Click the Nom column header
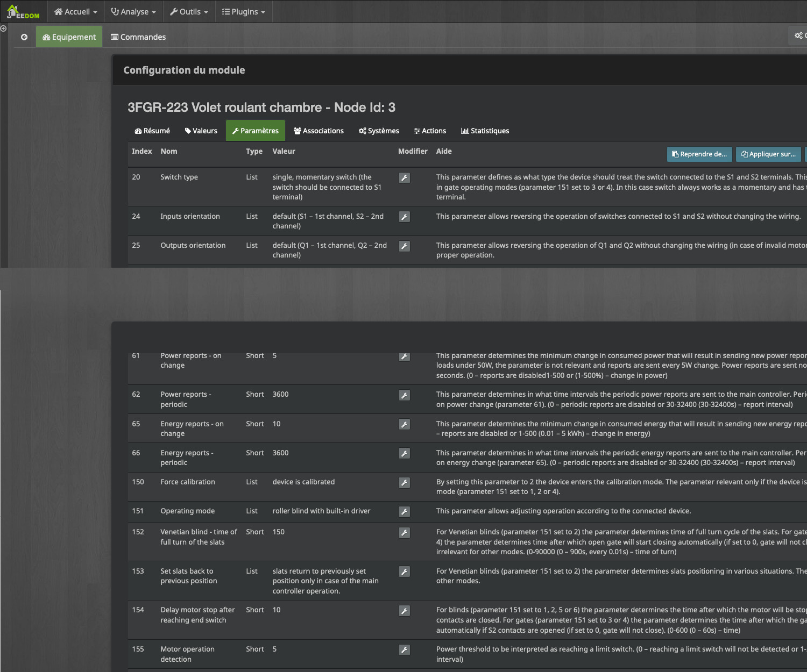807x672 pixels. point(169,151)
